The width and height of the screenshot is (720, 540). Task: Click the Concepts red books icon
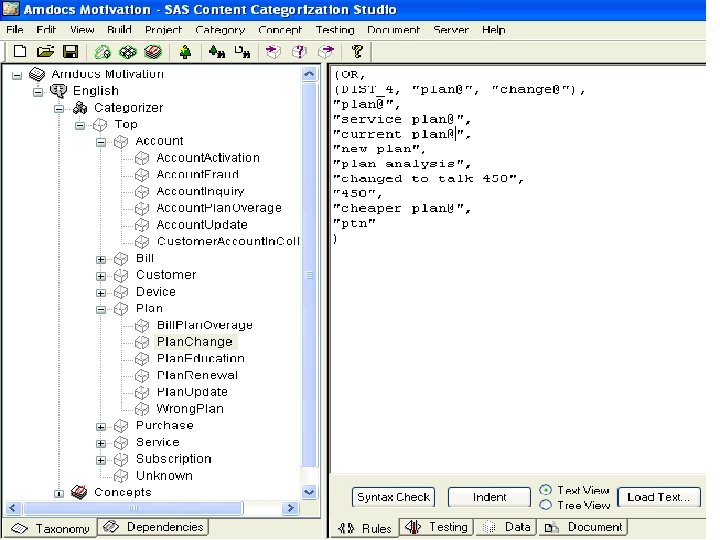79,492
